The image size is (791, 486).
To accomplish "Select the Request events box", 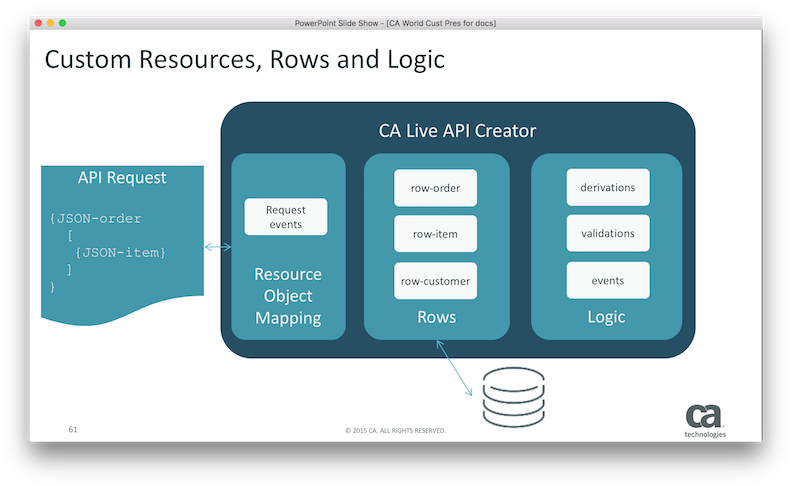I will point(286,217).
